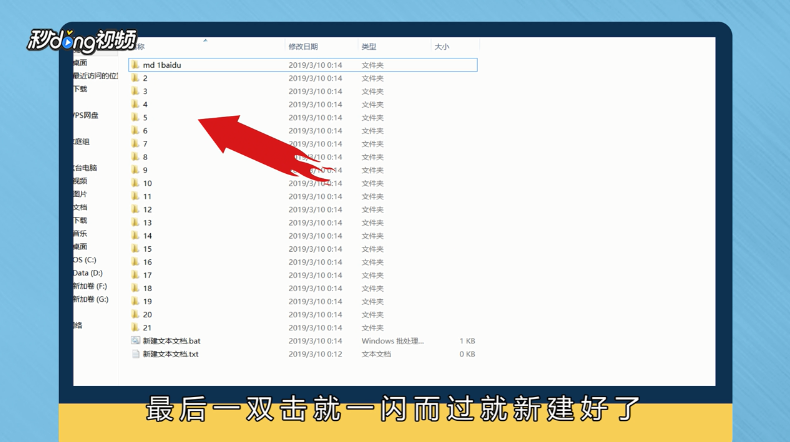The width and height of the screenshot is (790, 442).
Task: Open 新加卷 (F:) drive in sidebar
Action: pos(91,286)
